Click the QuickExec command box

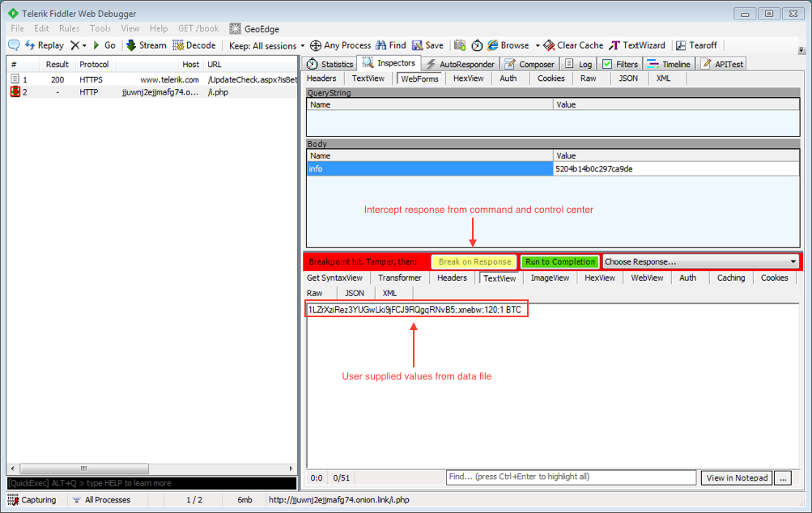pos(151,483)
